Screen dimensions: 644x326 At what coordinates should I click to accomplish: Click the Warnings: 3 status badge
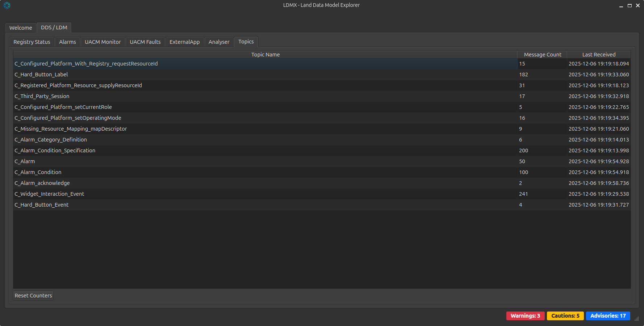(525, 316)
